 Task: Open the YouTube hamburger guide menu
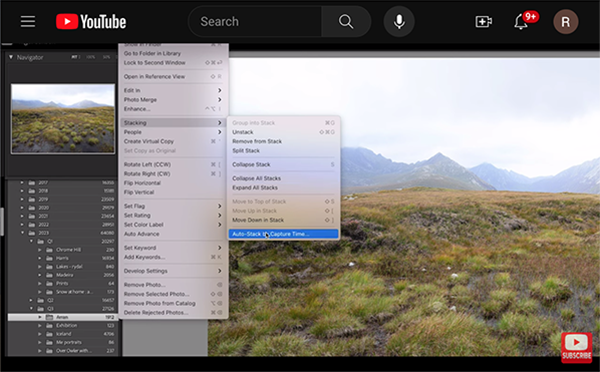click(28, 21)
